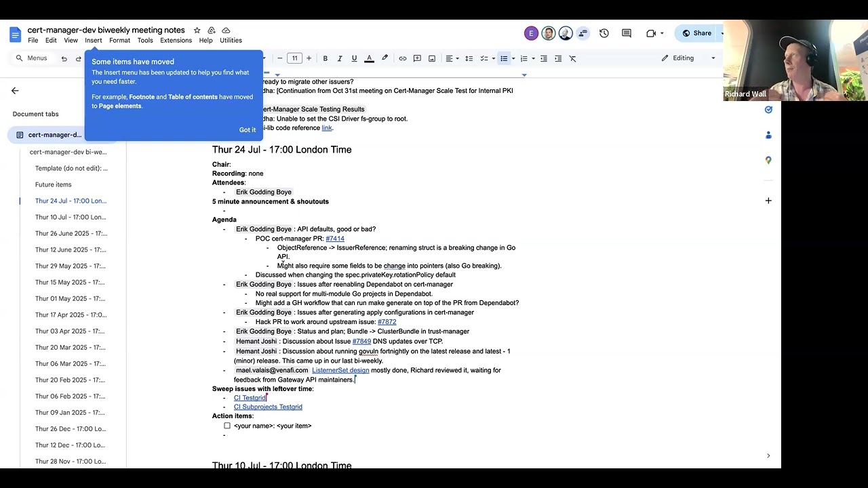The width and height of the screenshot is (868, 488).
Task: Jump to Future items in outline
Action: click(53, 184)
